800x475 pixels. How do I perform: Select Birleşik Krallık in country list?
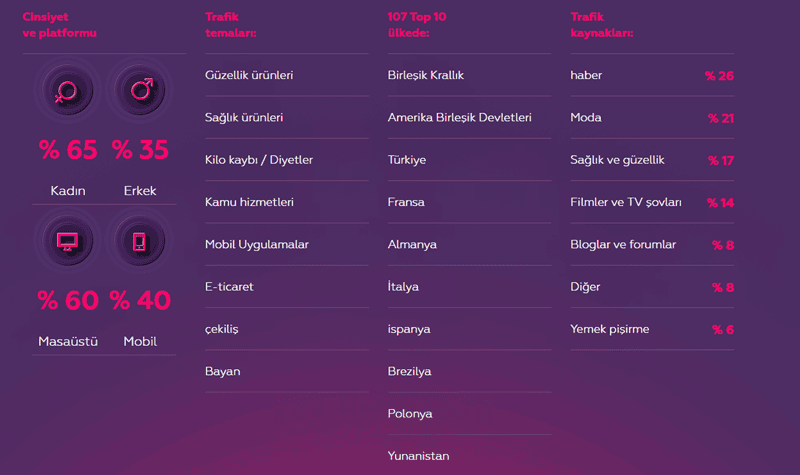(426, 75)
